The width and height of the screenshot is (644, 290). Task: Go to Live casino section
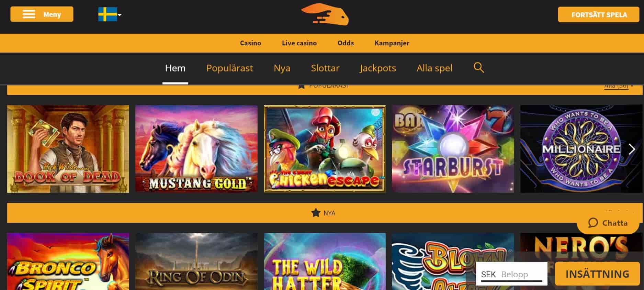(x=299, y=43)
